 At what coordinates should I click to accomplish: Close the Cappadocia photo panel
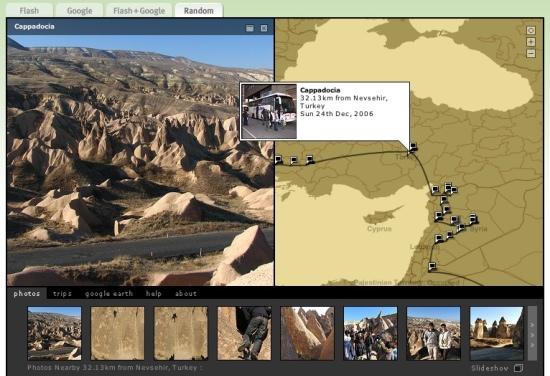click(x=264, y=28)
